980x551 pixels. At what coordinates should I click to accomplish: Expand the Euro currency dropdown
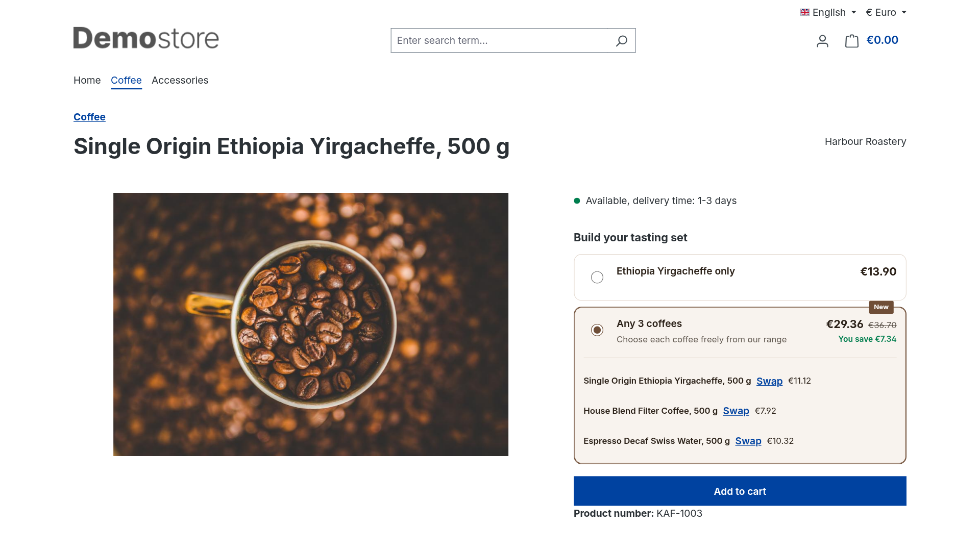click(x=886, y=12)
